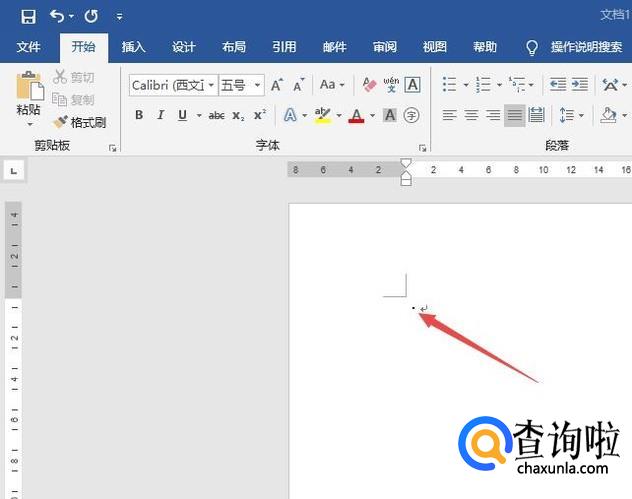Center align the paragraph text
The width and height of the screenshot is (632, 499).
pyautogui.click(x=471, y=116)
